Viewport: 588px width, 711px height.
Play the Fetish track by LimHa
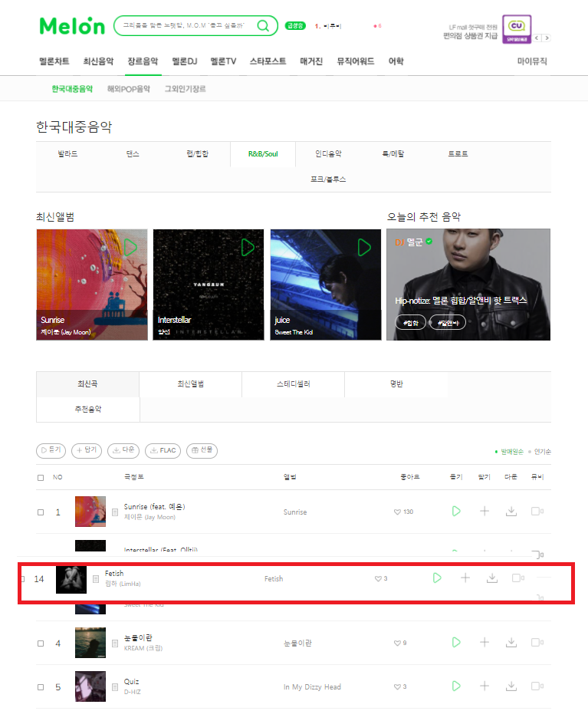click(437, 578)
